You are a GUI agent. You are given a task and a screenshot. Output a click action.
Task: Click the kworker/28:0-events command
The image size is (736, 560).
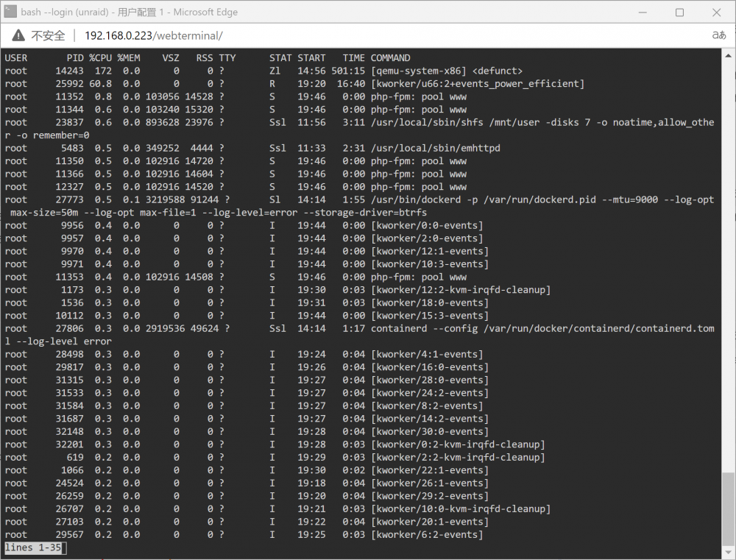[430, 380]
